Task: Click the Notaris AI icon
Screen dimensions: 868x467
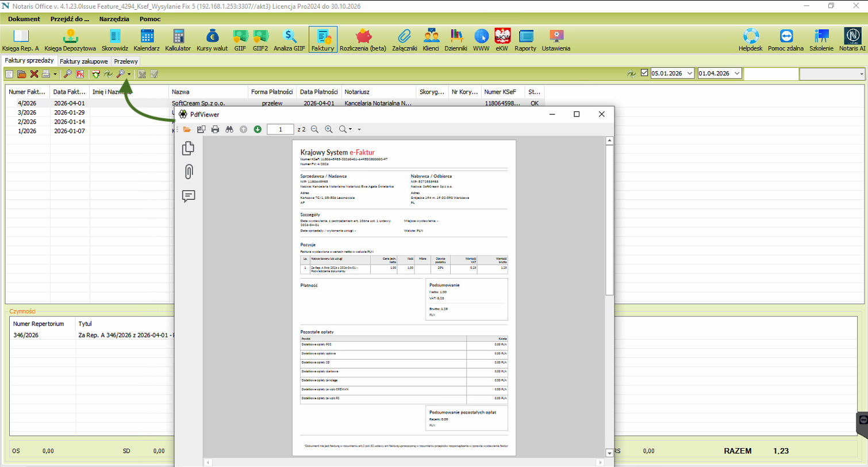Action: 852,40
